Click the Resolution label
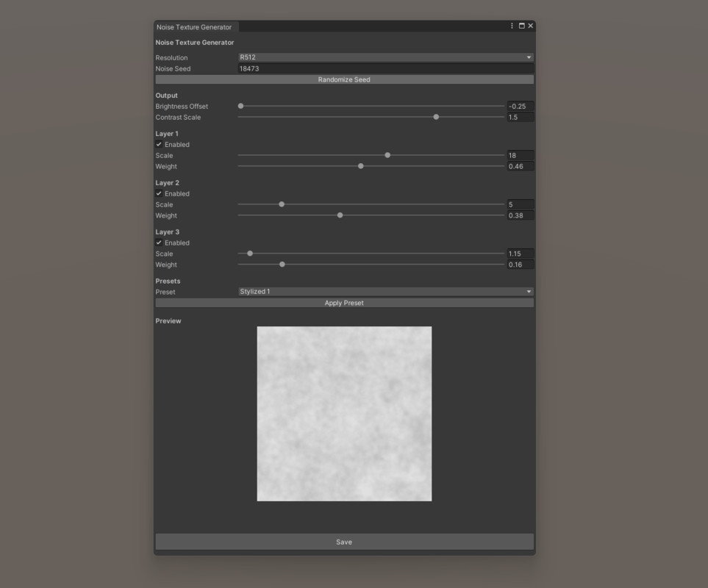 171,58
